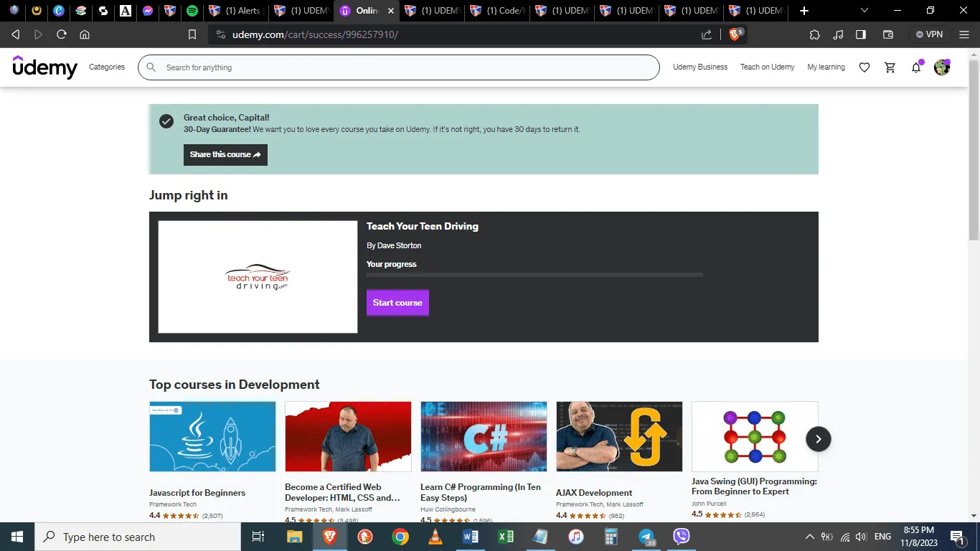Open Google Chrome from the taskbar
This screenshot has width=980, height=551.
[400, 537]
